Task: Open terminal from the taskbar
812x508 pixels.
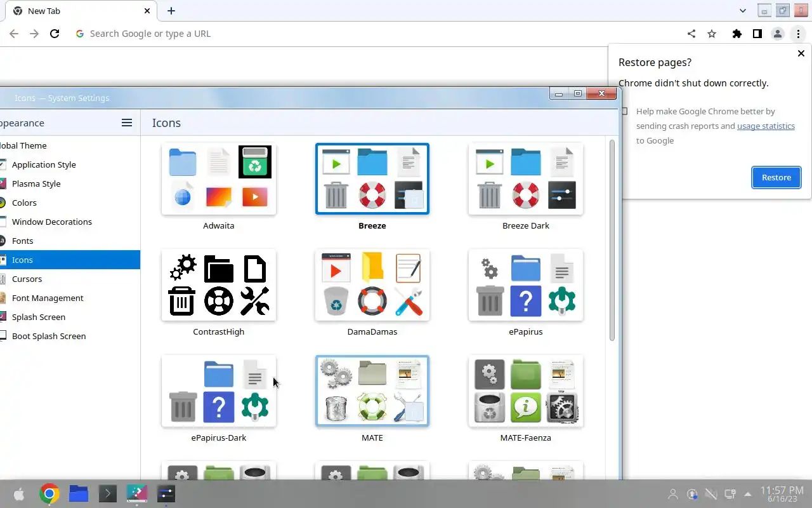Action: [x=107, y=493]
